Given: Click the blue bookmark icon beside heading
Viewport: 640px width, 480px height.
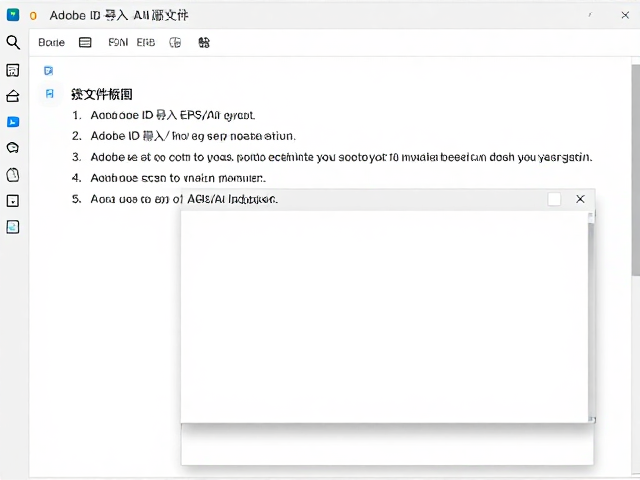Looking at the screenshot, I should (50, 94).
